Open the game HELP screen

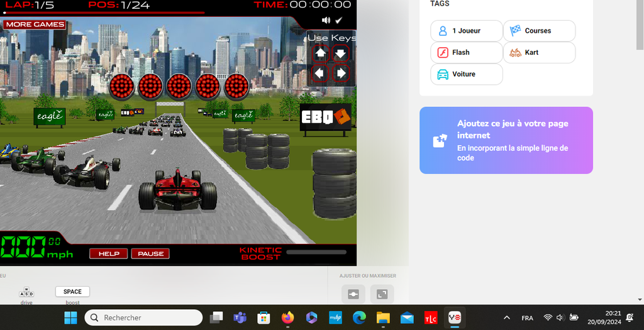coord(109,253)
